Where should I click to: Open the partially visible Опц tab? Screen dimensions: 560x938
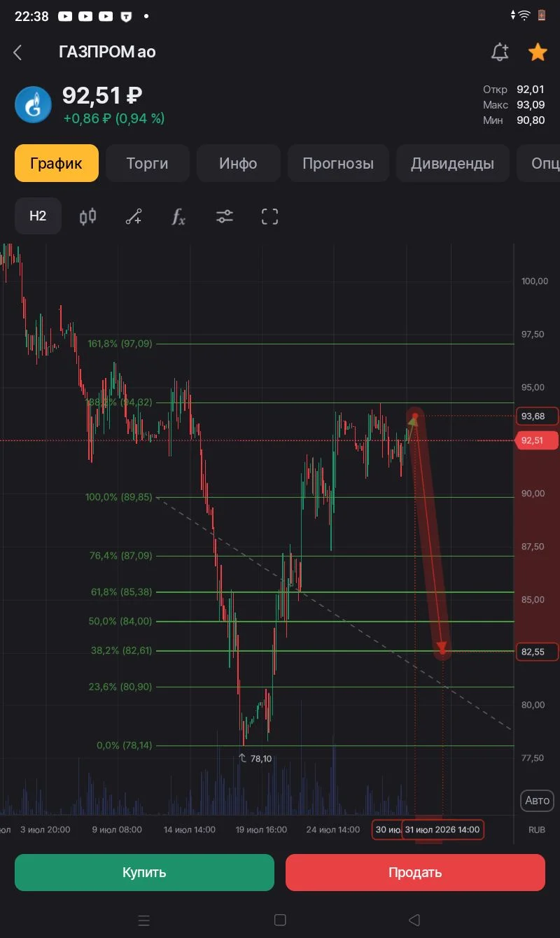(538, 163)
